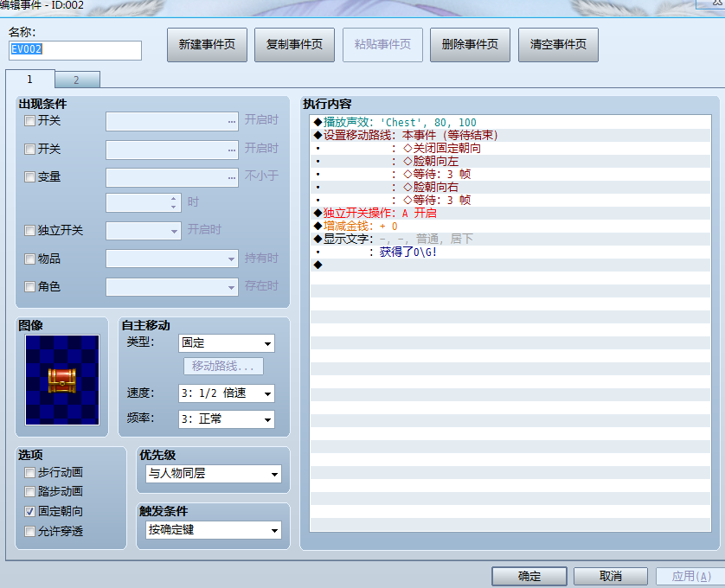Viewport: 725px width, 588px height.
Task: Select the 设置移动路线 本事件 command line
Action: 510,135
